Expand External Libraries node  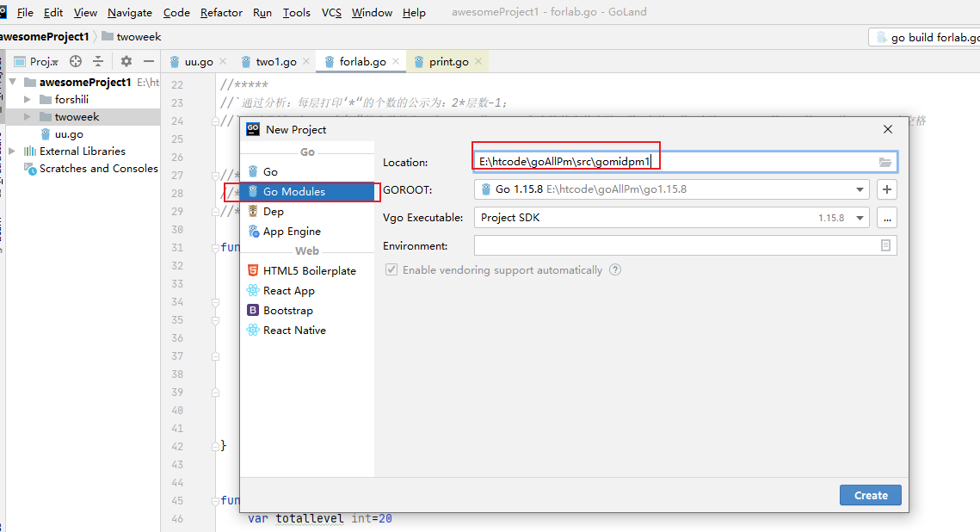(x=12, y=152)
